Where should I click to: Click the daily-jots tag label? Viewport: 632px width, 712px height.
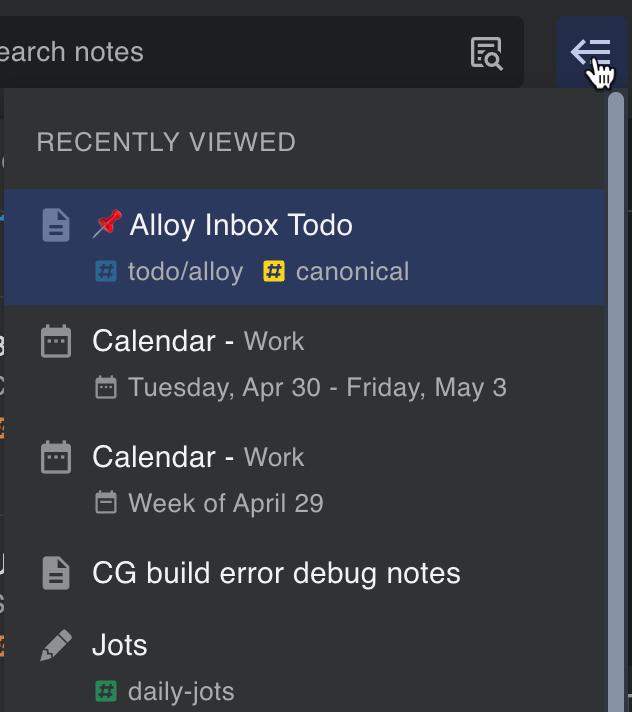[x=181, y=692]
